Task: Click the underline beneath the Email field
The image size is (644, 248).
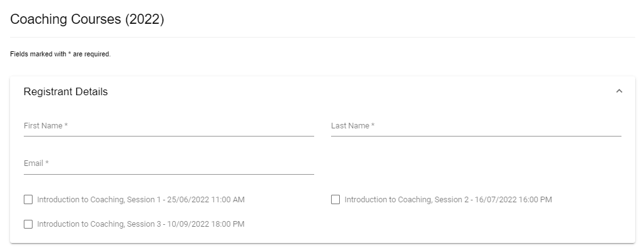Action: tap(169, 174)
